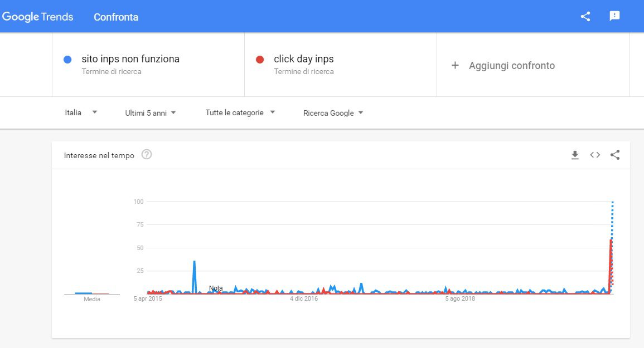Click the '5 apr 2015' axis label

(x=148, y=299)
